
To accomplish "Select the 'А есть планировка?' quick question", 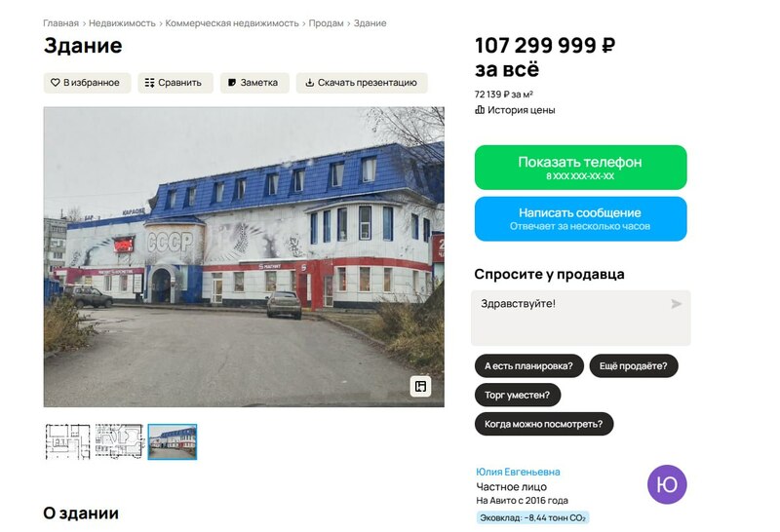I will pyautogui.click(x=528, y=366).
